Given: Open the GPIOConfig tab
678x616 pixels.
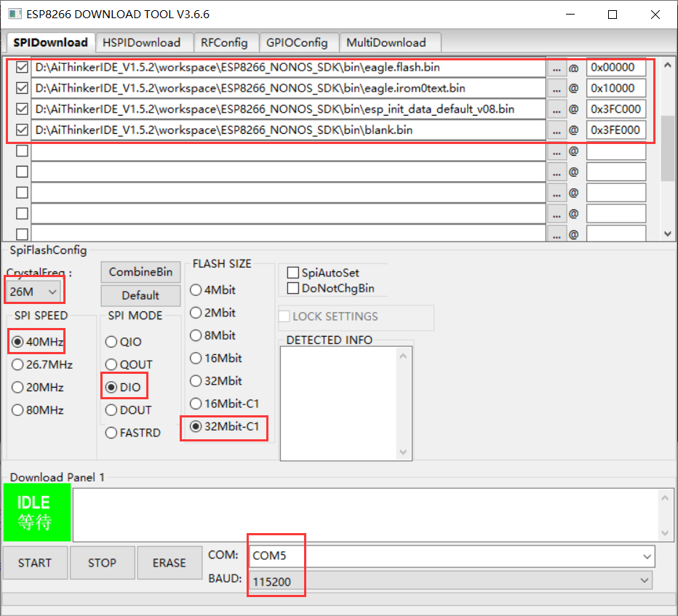Looking at the screenshot, I should [x=297, y=42].
